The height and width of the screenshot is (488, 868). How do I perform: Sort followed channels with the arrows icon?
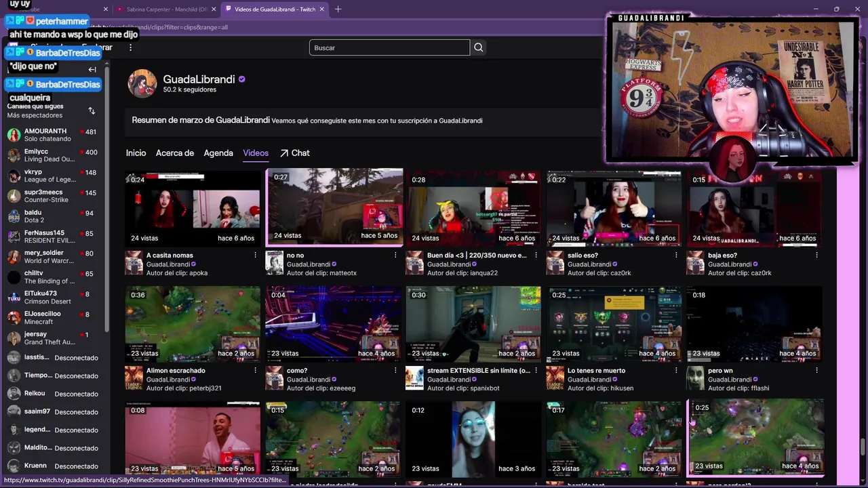pos(92,110)
